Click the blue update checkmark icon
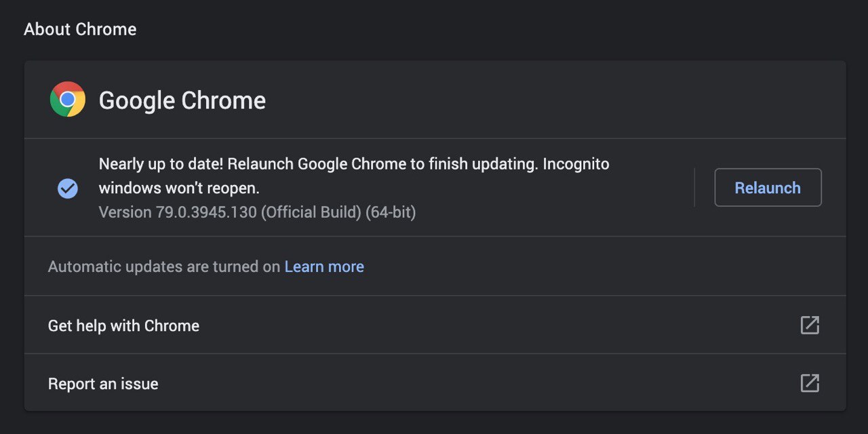This screenshot has width=868, height=434. pos(68,188)
